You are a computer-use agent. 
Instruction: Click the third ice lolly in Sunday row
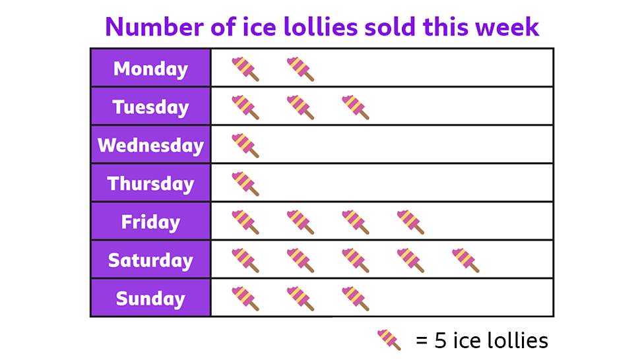(356, 298)
